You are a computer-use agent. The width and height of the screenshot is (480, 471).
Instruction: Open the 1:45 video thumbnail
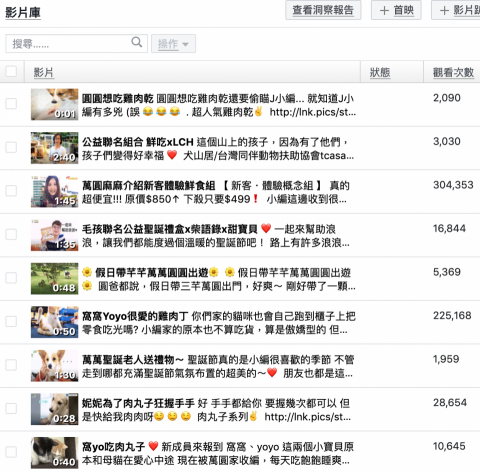[x=54, y=191]
